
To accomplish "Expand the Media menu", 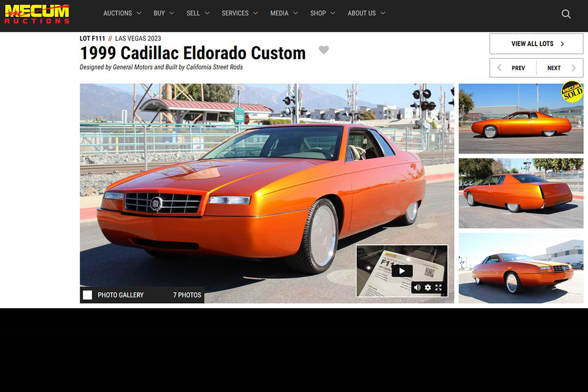I will coord(284,13).
